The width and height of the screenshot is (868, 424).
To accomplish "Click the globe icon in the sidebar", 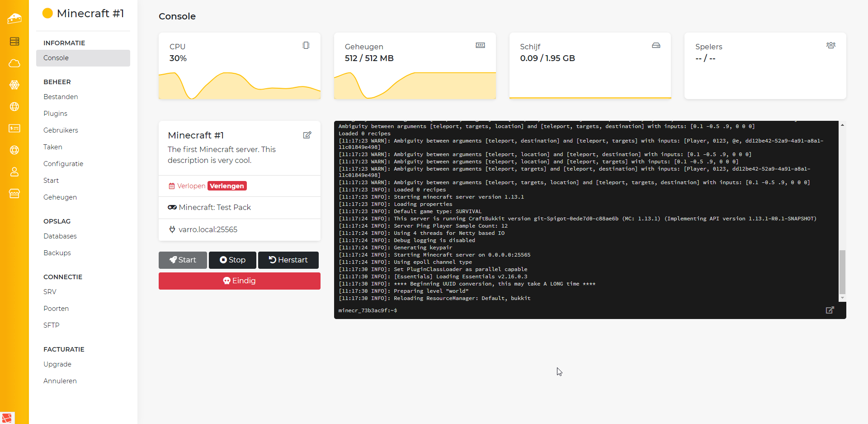I will (14, 107).
